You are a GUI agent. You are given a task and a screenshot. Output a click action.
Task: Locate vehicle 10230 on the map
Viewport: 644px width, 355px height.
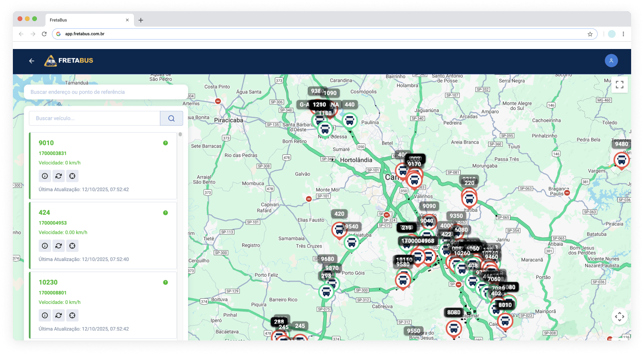coord(72,315)
